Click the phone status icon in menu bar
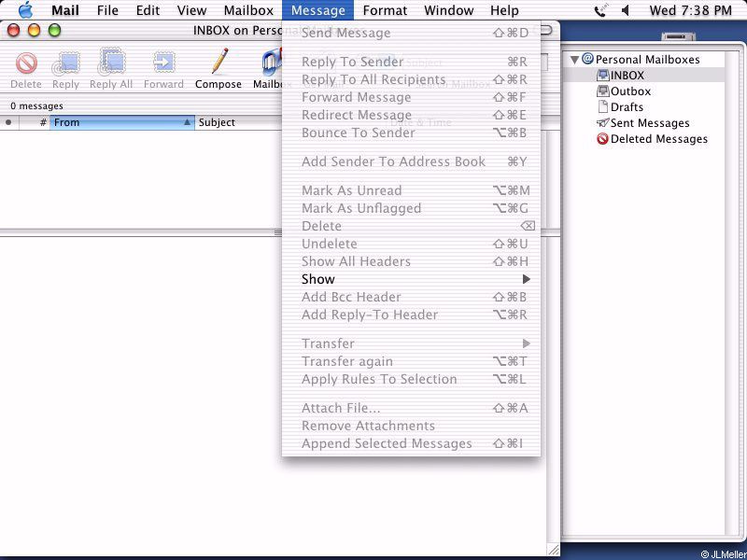Viewport: 747px width, 560px height. 600,10
